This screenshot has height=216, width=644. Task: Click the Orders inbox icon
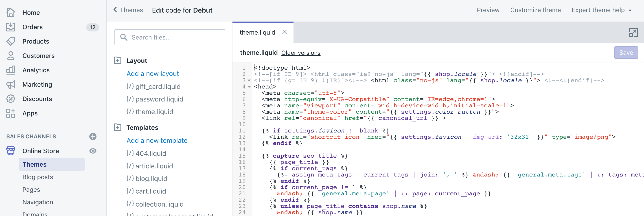pos(11,27)
